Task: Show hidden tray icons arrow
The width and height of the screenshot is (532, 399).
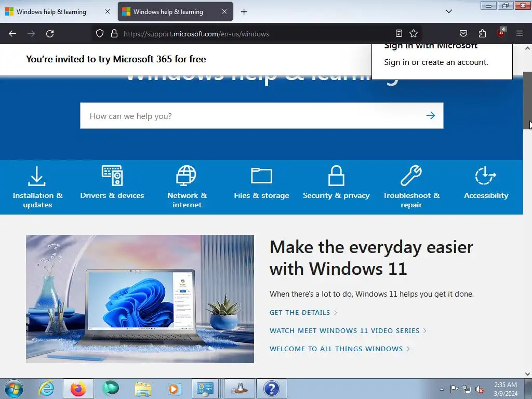Action: click(x=442, y=389)
